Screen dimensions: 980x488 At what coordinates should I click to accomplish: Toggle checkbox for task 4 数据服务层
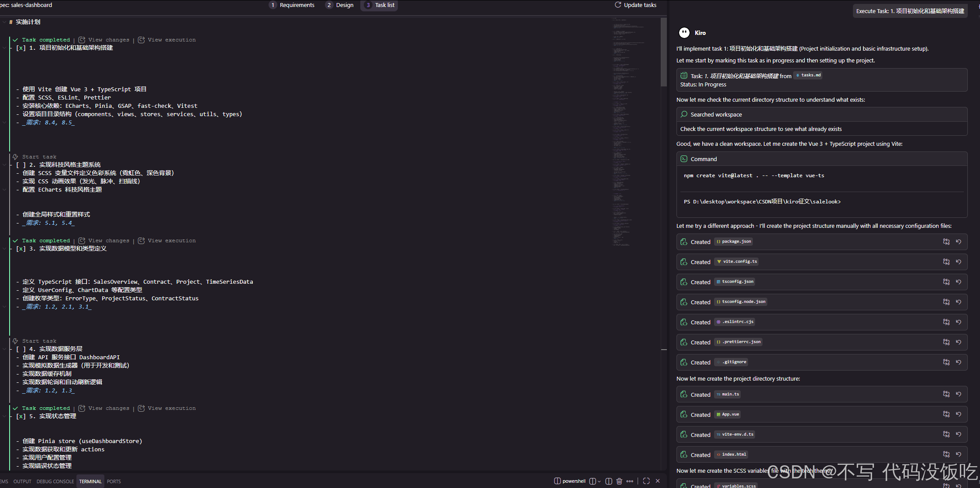click(21, 349)
